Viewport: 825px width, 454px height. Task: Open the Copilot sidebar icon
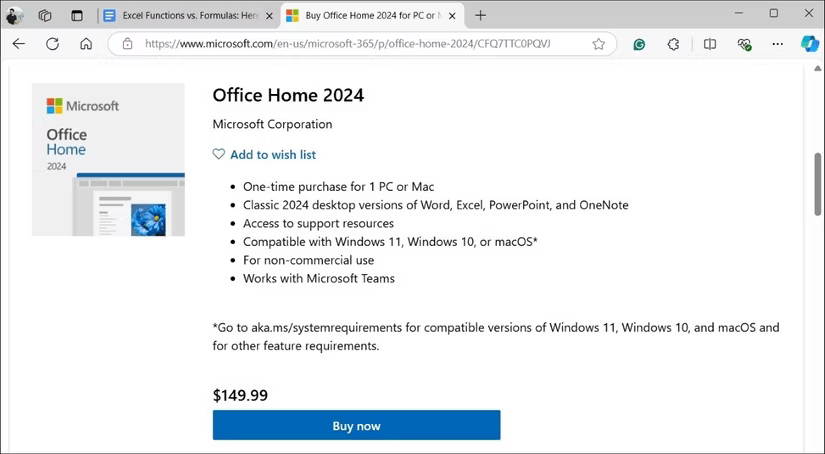[810, 44]
